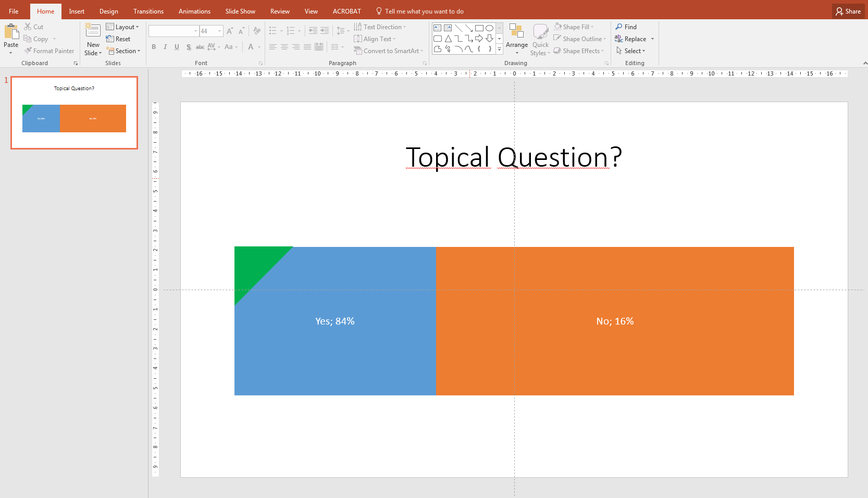Toggle Italic formatting
The height and width of the screenshot is (498, 868).
(165, 47)
